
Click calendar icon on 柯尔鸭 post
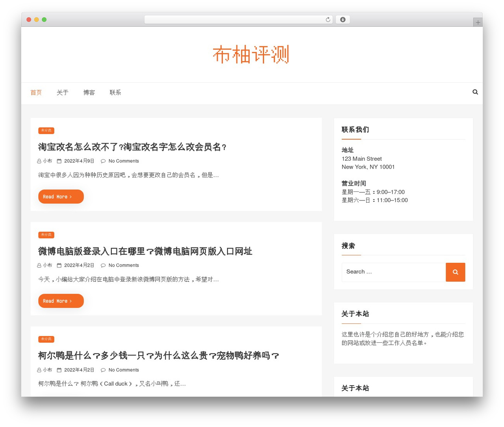59,370
